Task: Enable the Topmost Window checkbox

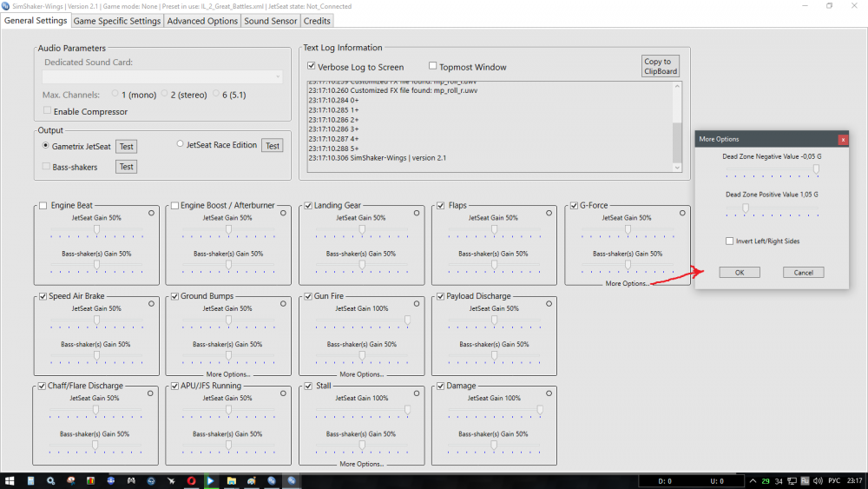Action: [x=433, y=66]
